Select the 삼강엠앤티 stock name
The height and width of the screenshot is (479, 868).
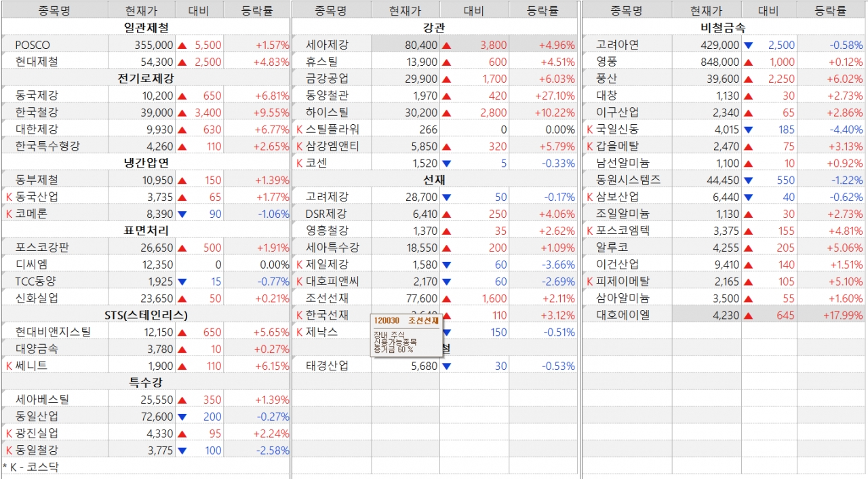tap(333, 147)
